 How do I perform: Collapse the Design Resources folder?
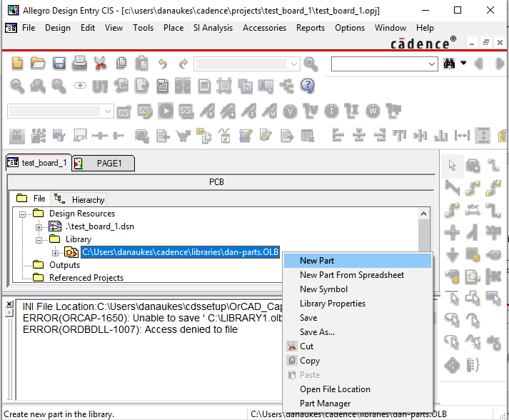22,214
